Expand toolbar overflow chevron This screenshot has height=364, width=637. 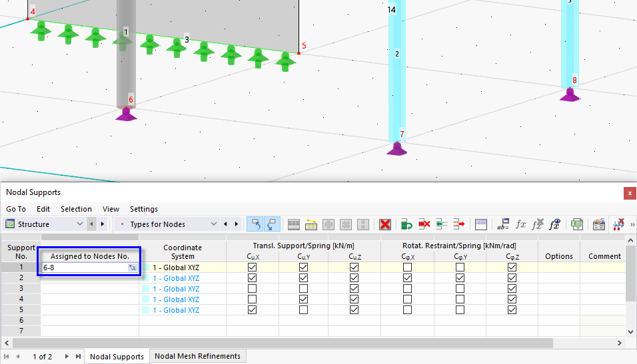632,224
